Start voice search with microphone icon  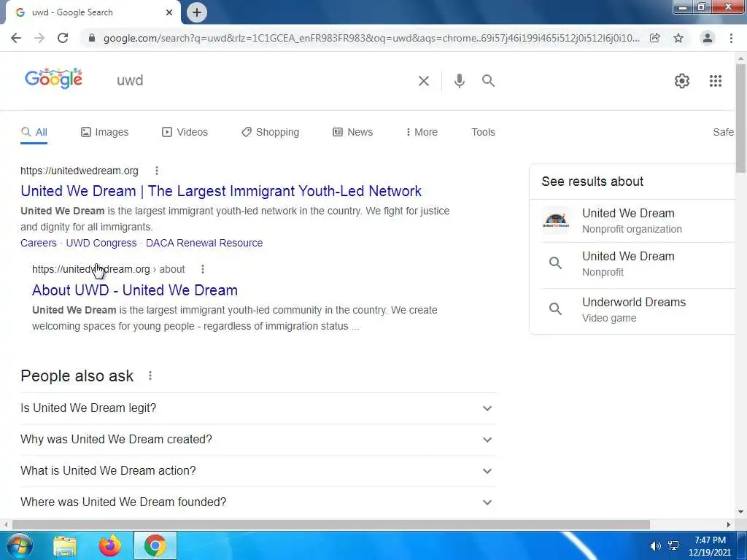coord(460,81)
